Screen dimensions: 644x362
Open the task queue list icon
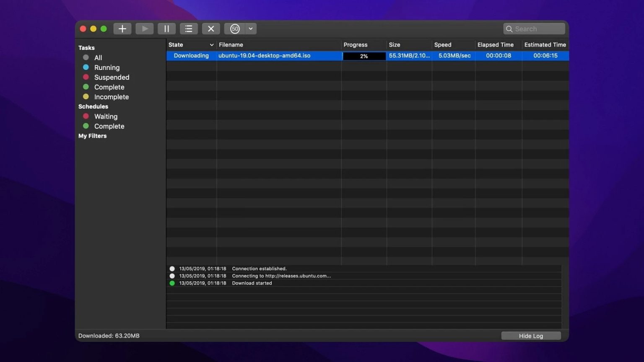[189, 28]
